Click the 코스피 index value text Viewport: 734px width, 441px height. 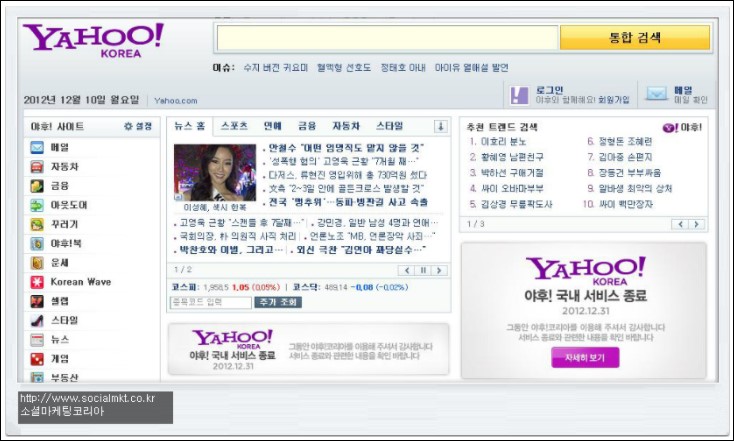[216, 287]
